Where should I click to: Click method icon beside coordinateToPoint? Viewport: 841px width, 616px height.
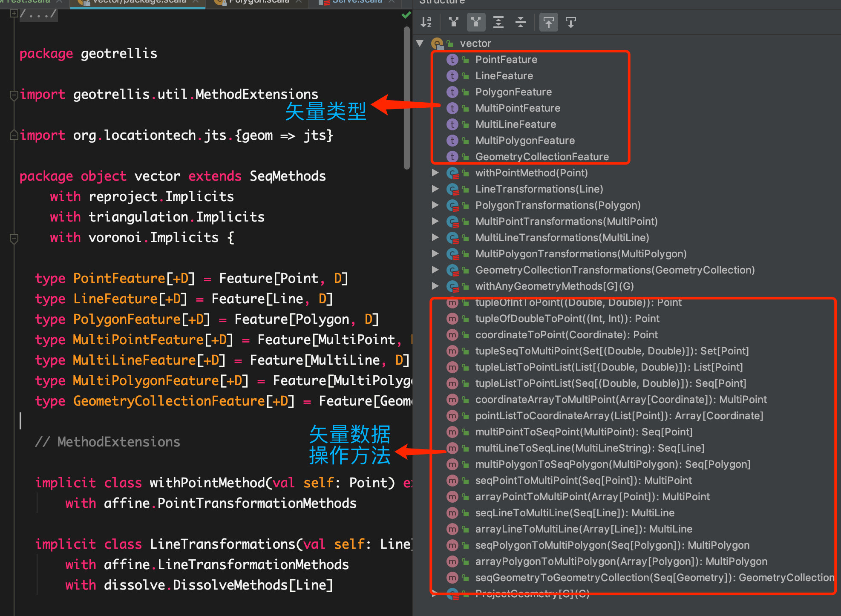452,335
